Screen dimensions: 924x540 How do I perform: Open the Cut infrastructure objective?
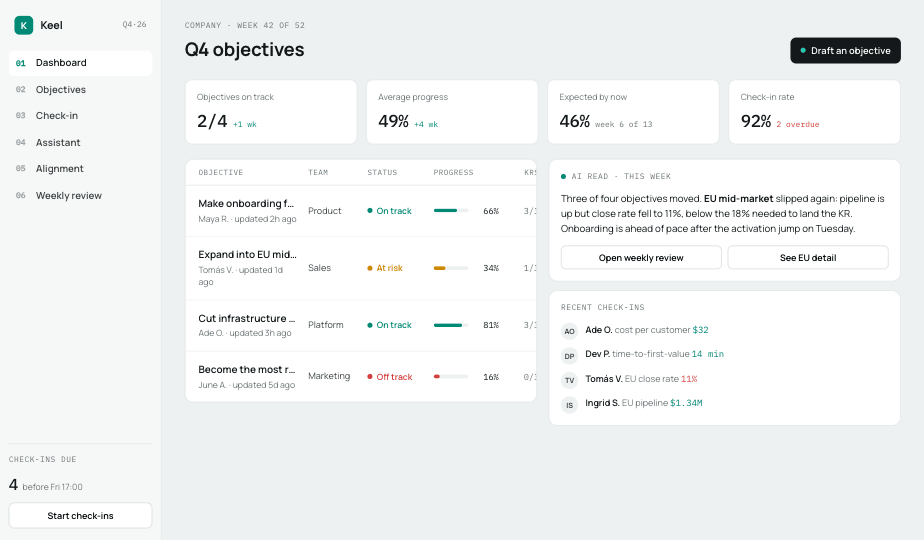(x=361, y=325)
